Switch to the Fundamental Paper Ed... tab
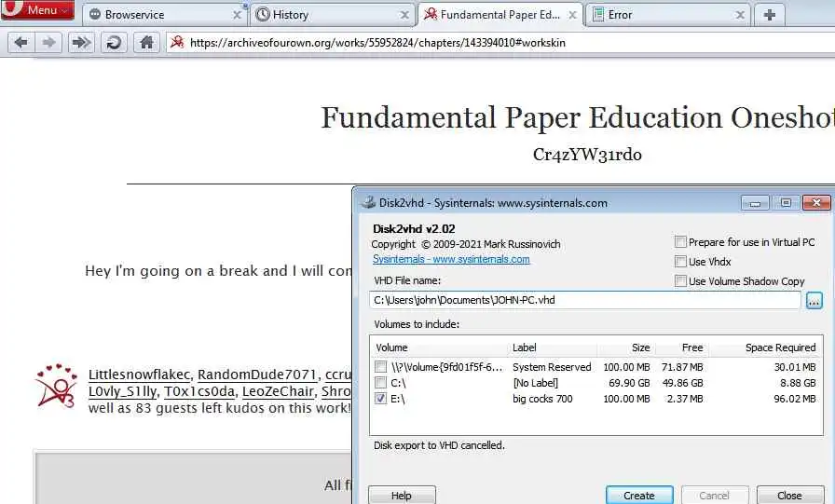The image size is (835, 504). point(500,15)
